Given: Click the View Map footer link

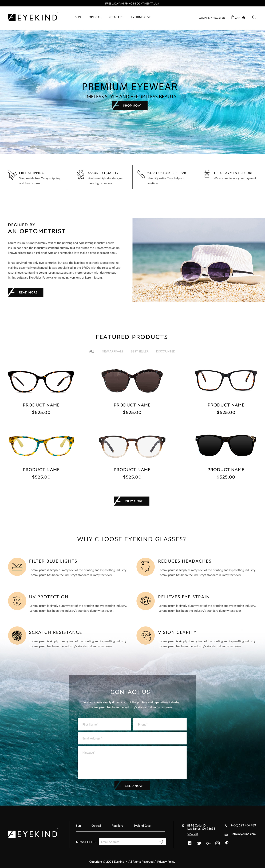Looking at the screenshot, I should tap(193, 834).
